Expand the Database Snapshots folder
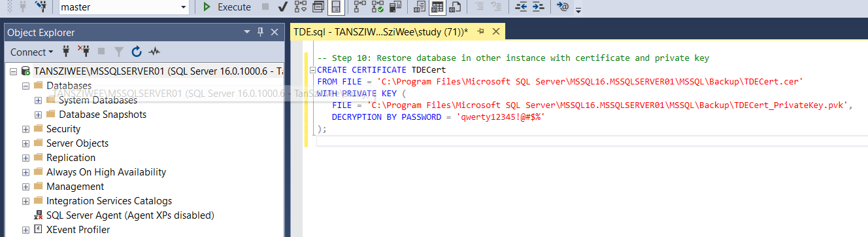This screenshot has width=868, height=237. click(x=38, y=115)
